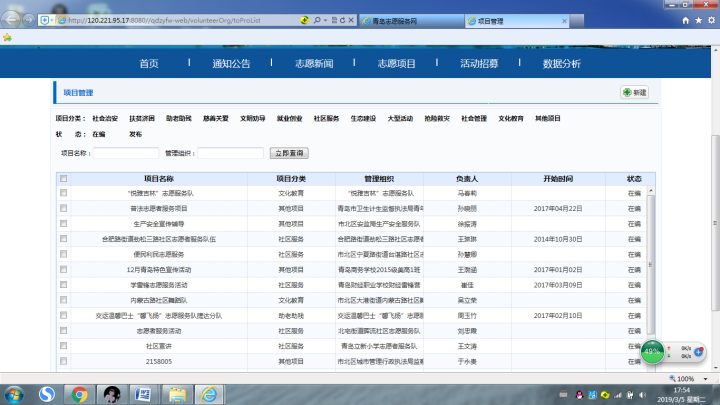The width and height of the screenshot is (720, 405).
Task: Toggle the select-all checkbox in table header
Action: click(x=64, y=179)
